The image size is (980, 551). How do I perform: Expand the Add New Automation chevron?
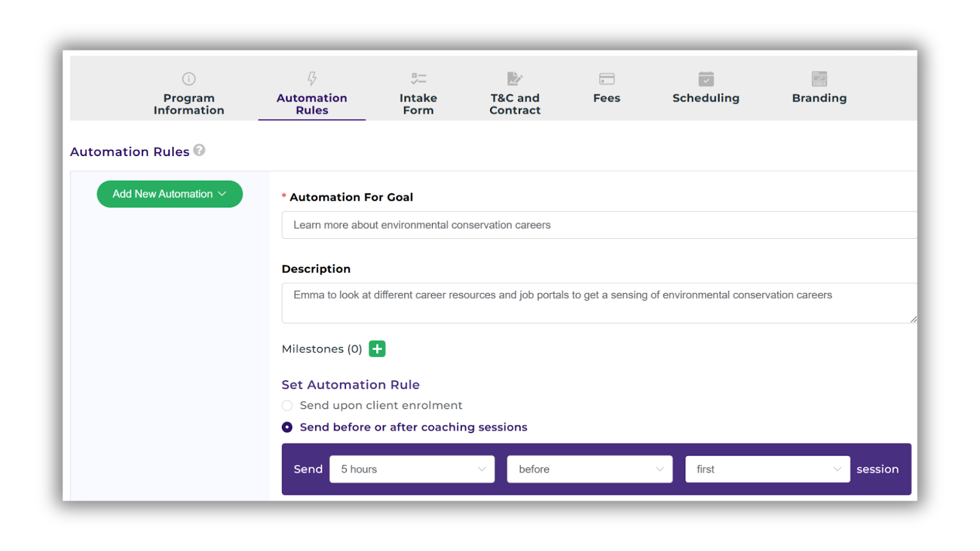point(221,193)
